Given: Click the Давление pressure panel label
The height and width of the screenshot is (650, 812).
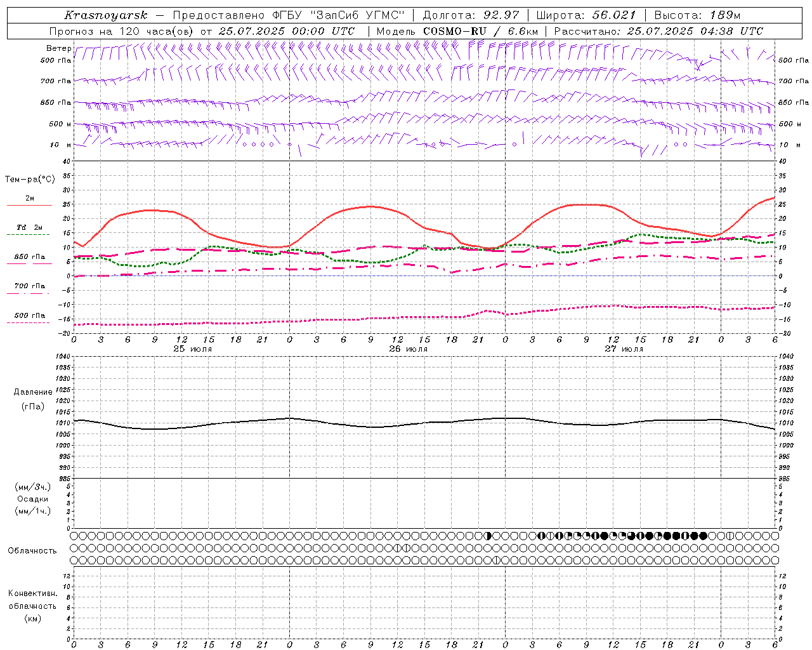Looking at the screenshot, I should click(x=32, y=392).
